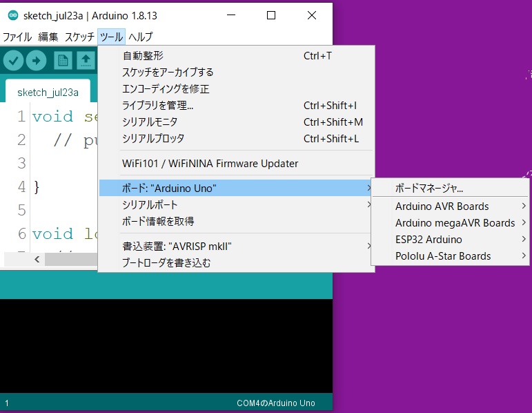The height and width of the screenshot is (413, 532).
Task: Open シリアルモニタ
Action: (x=237, y=122)
